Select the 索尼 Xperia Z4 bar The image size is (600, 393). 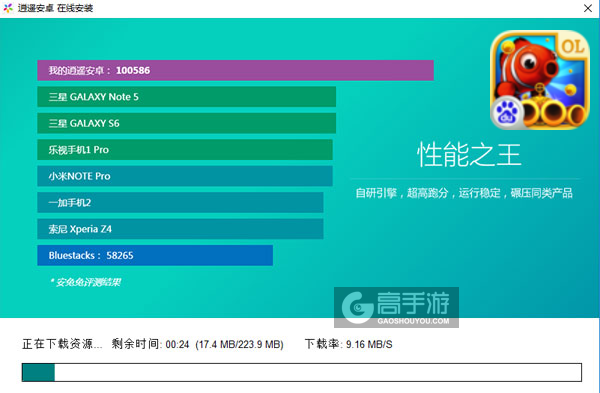click(x=180, y=229)
